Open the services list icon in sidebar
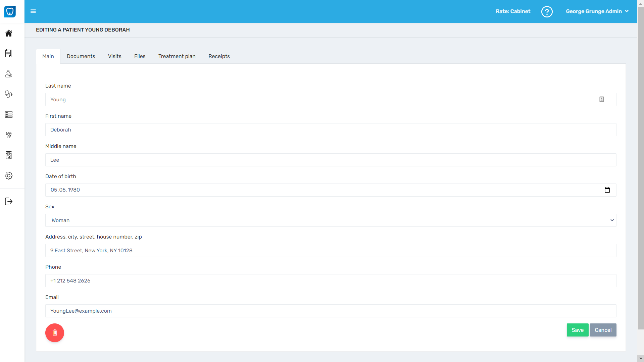 [9, 114]
